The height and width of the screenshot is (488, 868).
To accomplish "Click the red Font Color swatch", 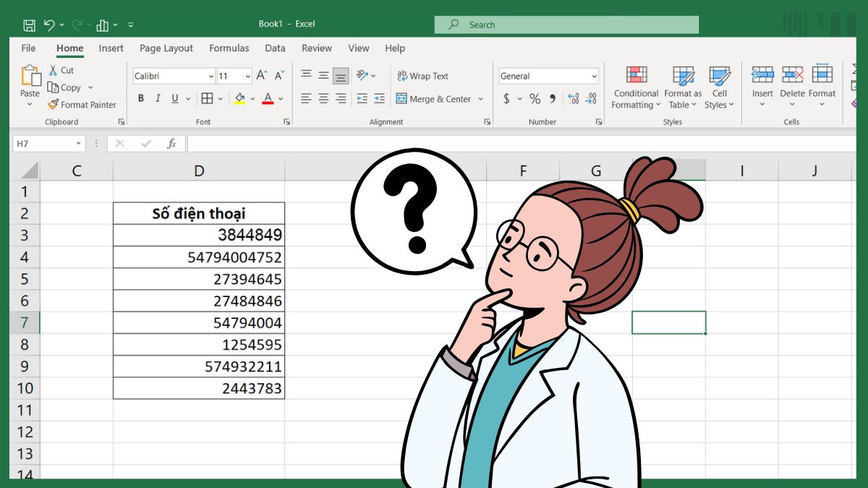I will coord(268,99).
